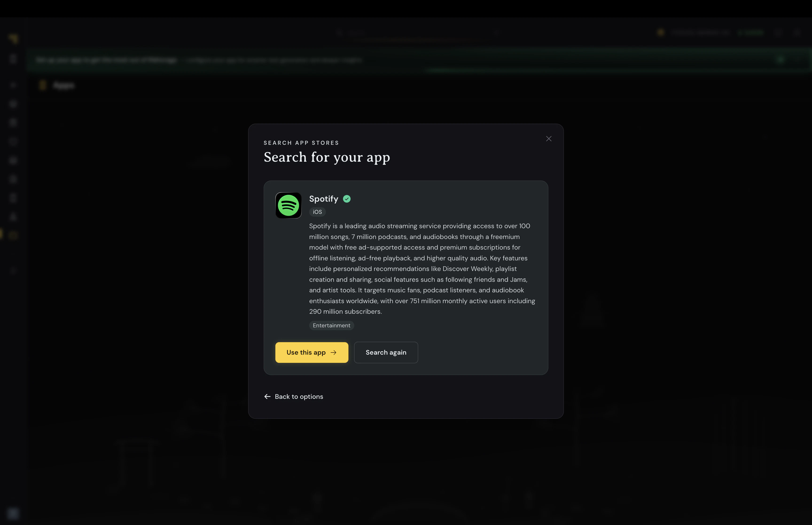Select the iOS platform tag
The height and width of the screenshot is (525, 812).
(x=317, y=212)
